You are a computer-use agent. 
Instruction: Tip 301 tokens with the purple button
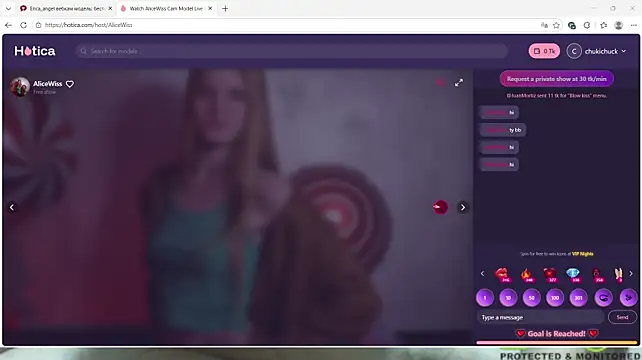(578, 298)
